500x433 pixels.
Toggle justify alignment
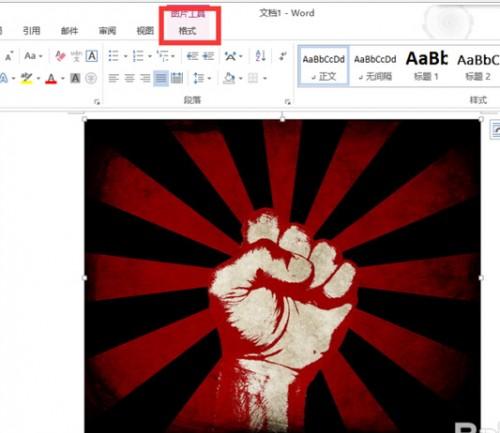161,78
